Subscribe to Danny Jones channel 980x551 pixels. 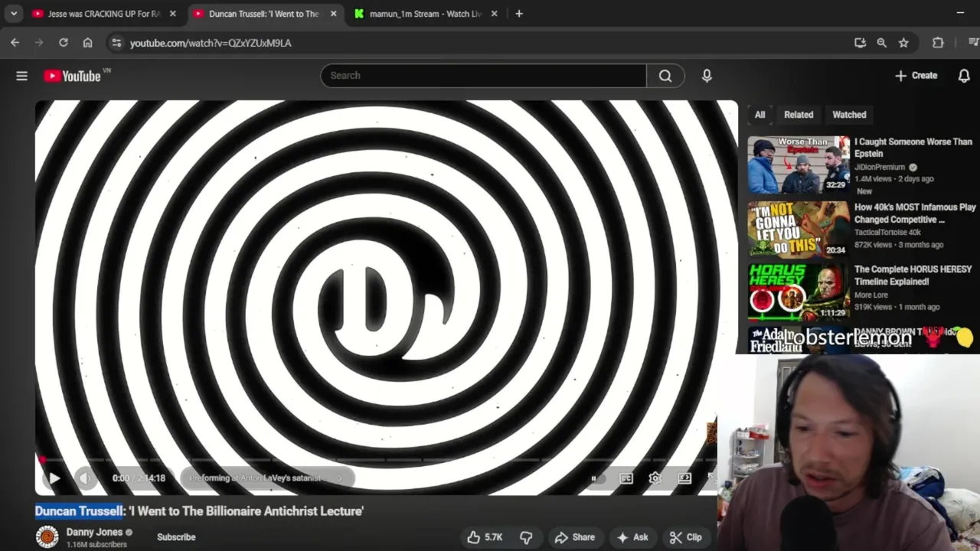click(x=176, y=537)
